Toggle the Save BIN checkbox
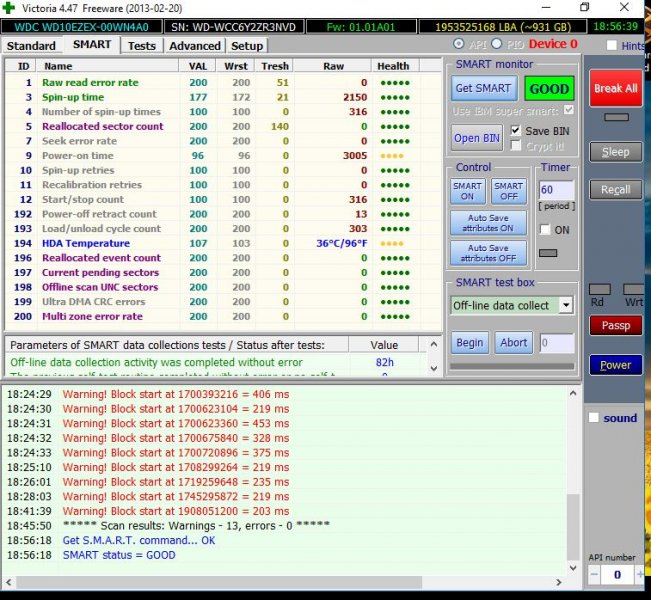Screen dimensions: 651x600 516,131
